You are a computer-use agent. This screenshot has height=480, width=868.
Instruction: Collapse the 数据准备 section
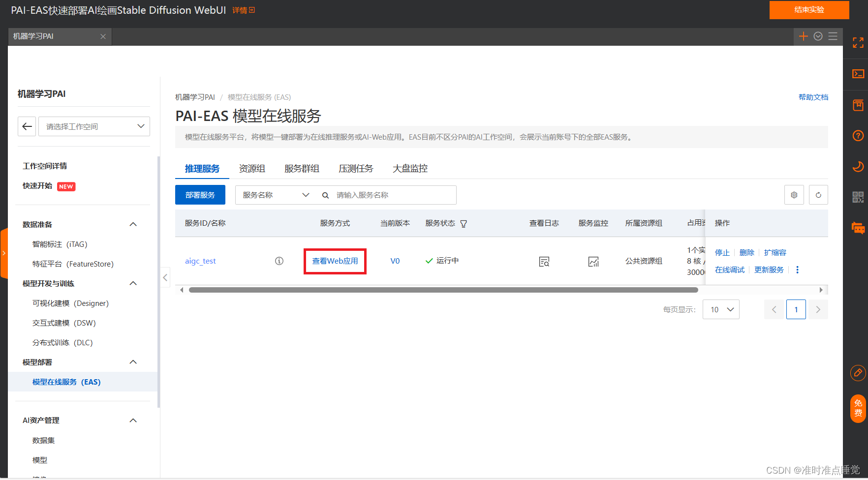point(133,224)
